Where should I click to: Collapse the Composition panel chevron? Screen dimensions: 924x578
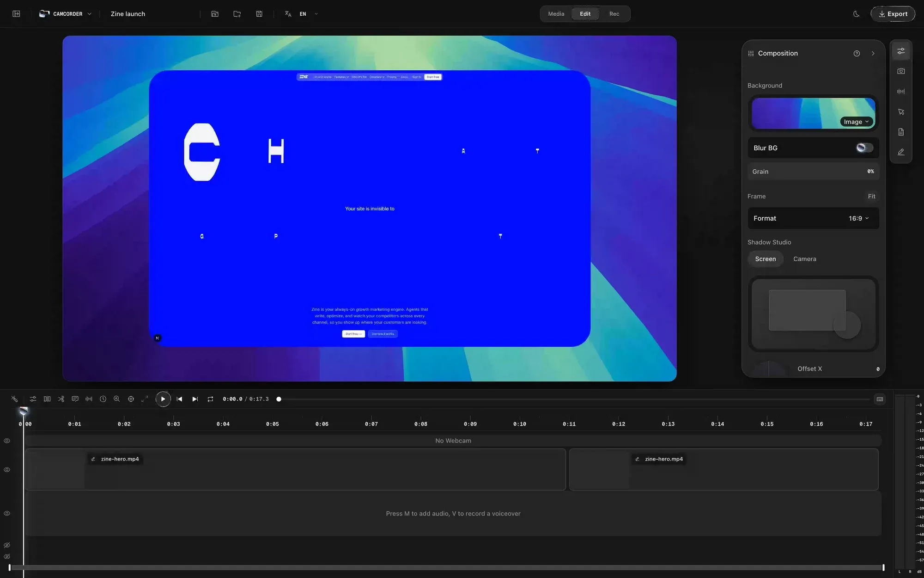(873, 54)
